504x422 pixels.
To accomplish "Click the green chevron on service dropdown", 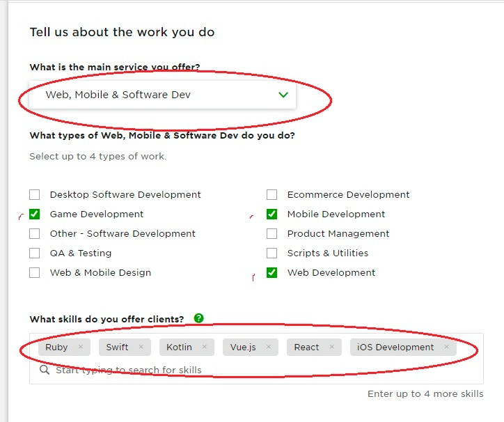I will click(283, 95).
